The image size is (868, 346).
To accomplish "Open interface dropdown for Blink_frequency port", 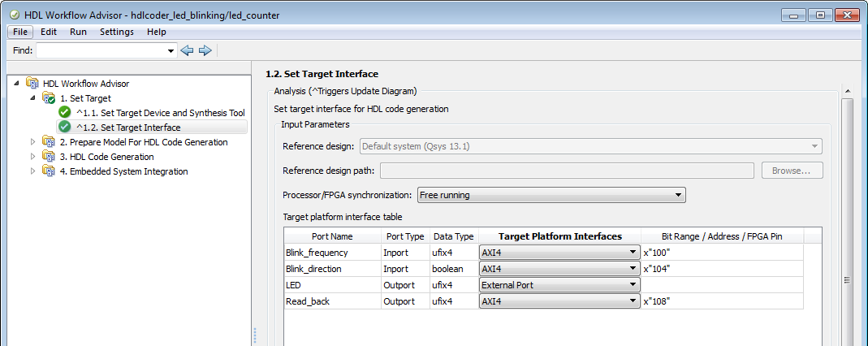I will 559,253.
